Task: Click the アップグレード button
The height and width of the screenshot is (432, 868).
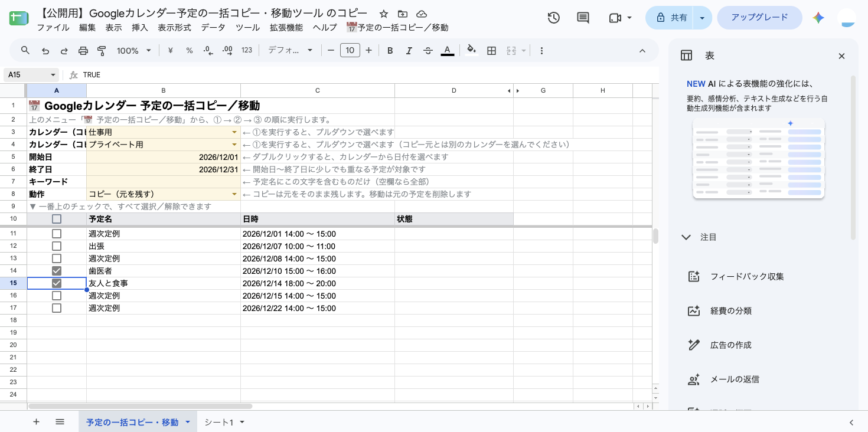Action: tap(759, 18)
